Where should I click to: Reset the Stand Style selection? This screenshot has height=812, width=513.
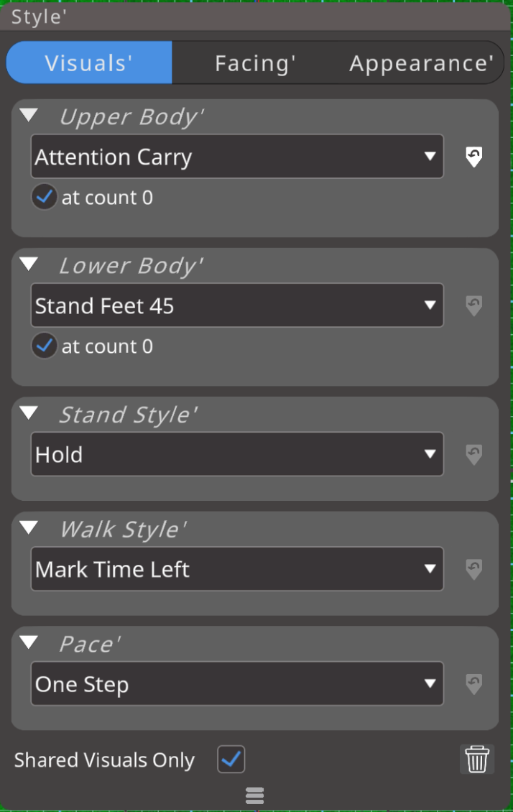[x=473, y=454]
